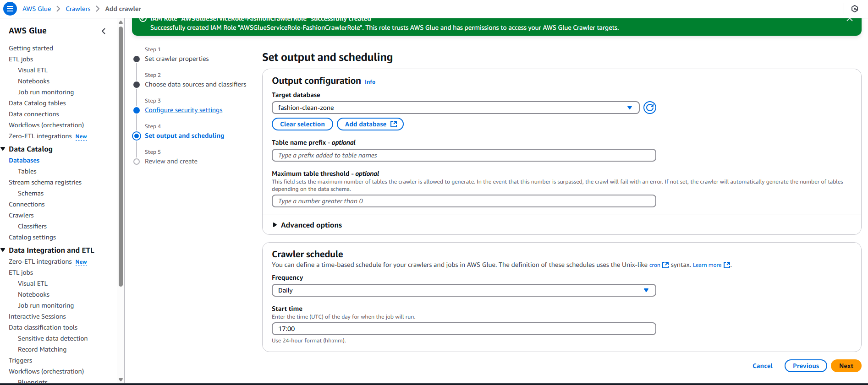This screenshot has height=385, width=868.
Task: Click the Start time field showing 17:00
Action: [x=464, y=329]
